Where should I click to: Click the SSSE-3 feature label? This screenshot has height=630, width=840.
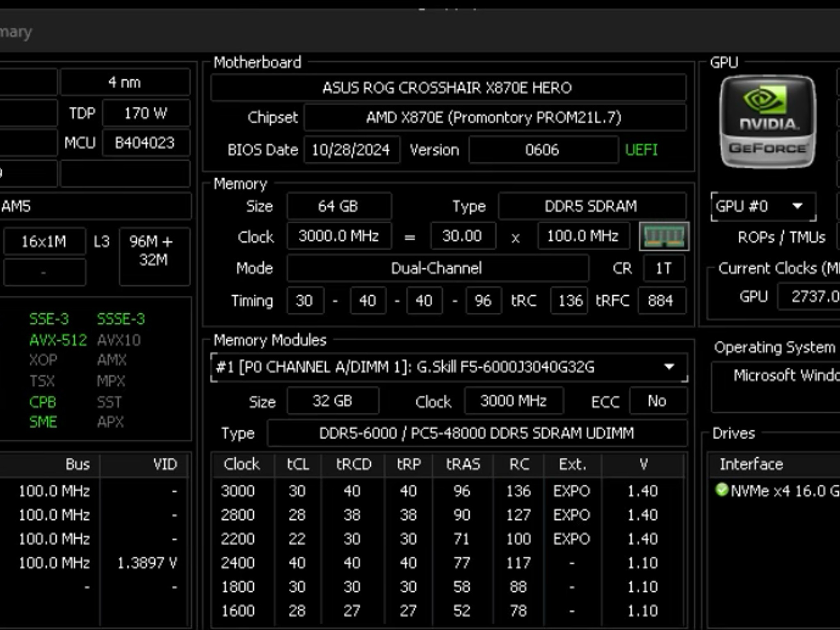pos(121,319)
